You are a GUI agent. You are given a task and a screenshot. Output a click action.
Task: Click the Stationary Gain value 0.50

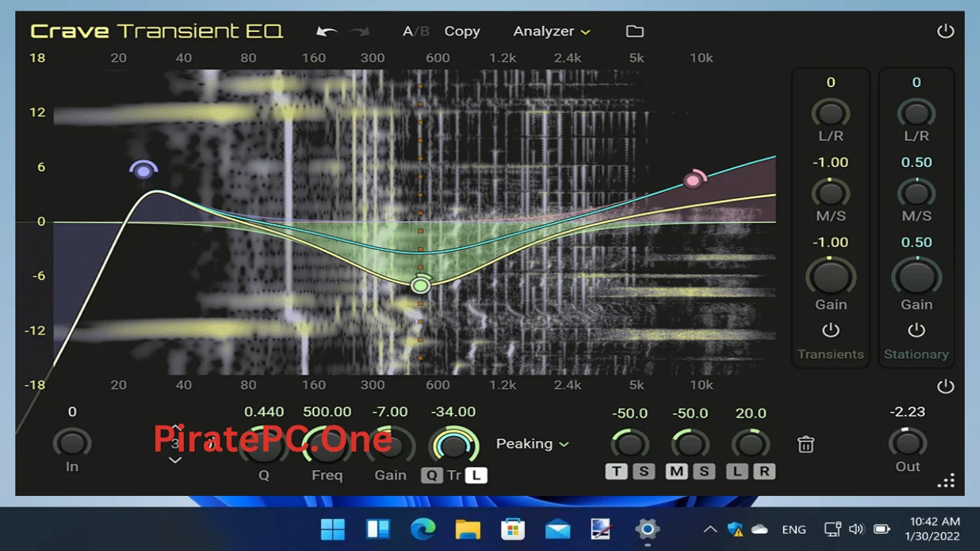click(916, 242)
